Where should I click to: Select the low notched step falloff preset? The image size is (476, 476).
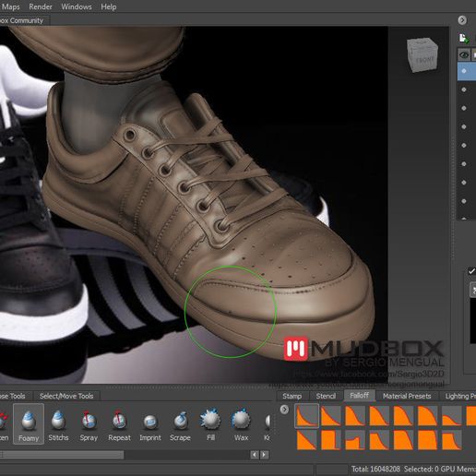[355, 440]
